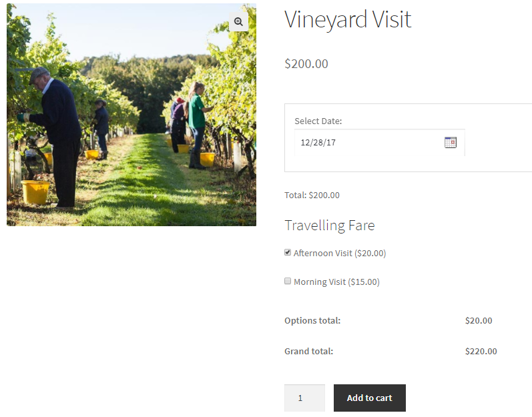Click the $20.00 options total amount
The image size is (532, 417).
(x=479, y=320)
